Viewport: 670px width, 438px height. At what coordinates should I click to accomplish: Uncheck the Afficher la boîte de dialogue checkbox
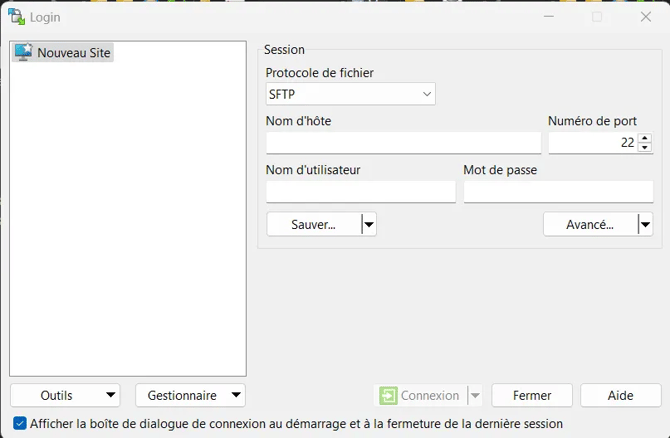point(20,424)
